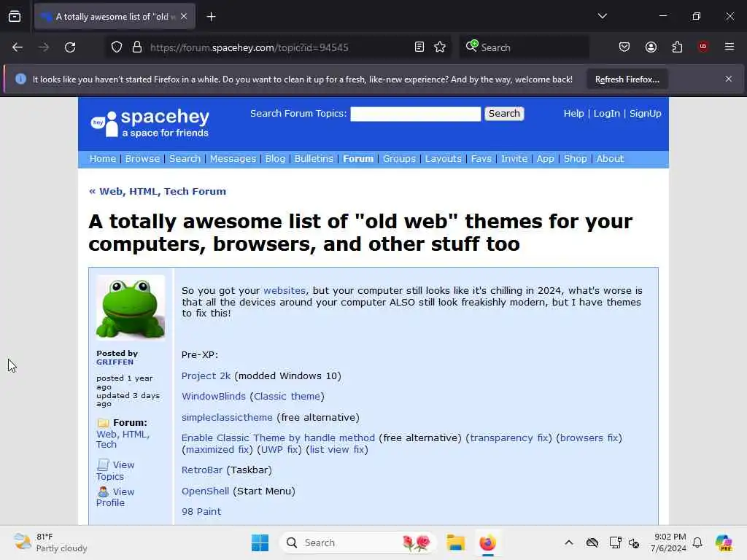Toggle reader view icon
Image resolution: width=747 pixels, height=560 pixels.
419,47
